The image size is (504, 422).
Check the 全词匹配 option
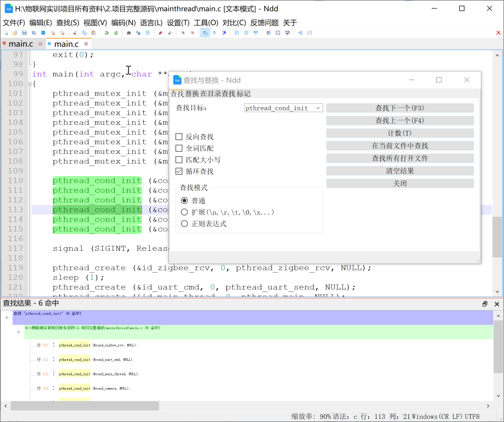(180, 148)
